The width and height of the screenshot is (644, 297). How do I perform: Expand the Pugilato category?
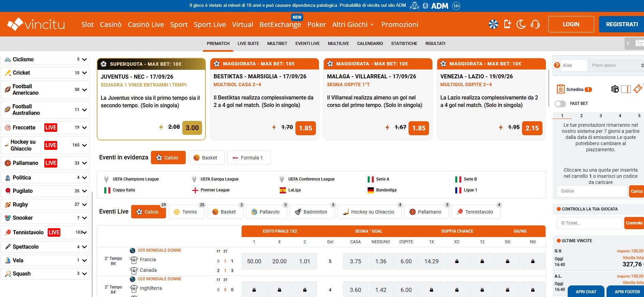(85, 191)
